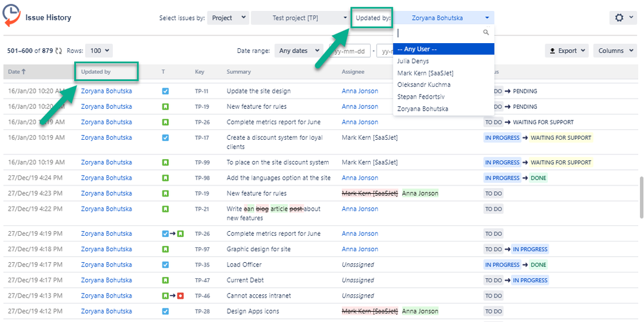
Task: Click Anna Jonson assignee link for TP-11
Action: pos(360,91)
